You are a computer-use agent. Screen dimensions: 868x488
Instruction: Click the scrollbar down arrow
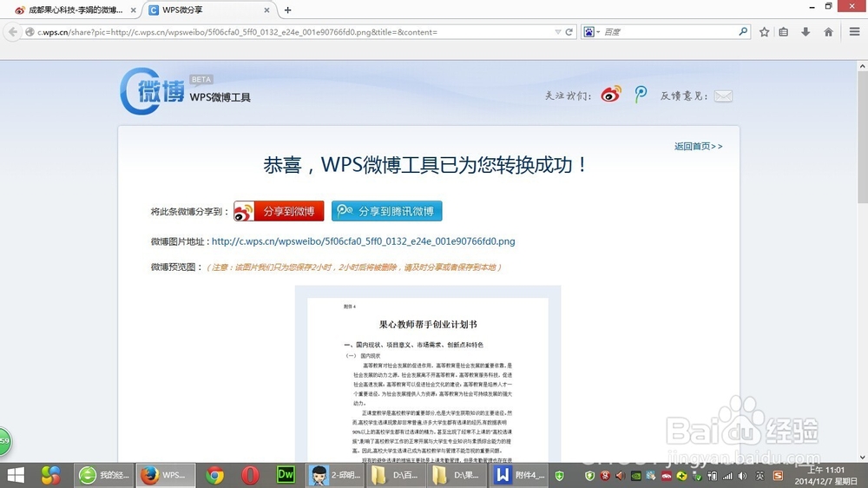pos(863,458)
